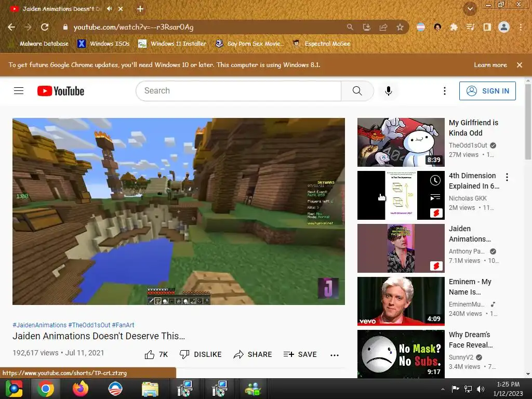Screen dimensions: 532x399
Task: Click Nicholas GKK channel name
Action: [468, 198]
